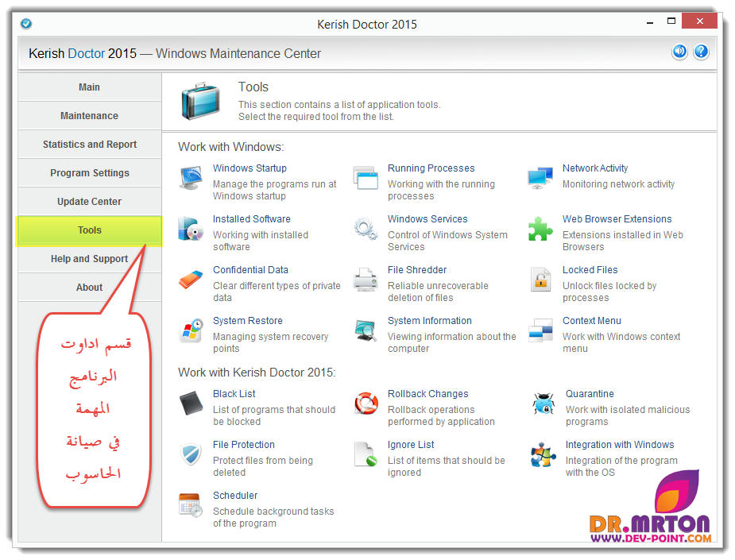Open the About section
The image size is (735, 560).
[x=90, y=288]
